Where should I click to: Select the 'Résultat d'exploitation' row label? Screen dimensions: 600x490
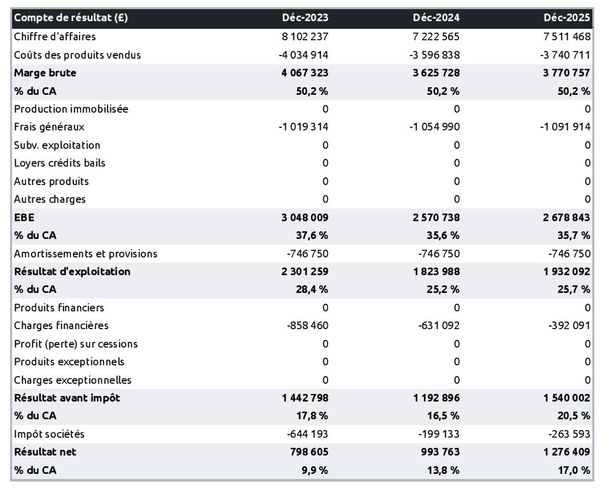point(71,271)
